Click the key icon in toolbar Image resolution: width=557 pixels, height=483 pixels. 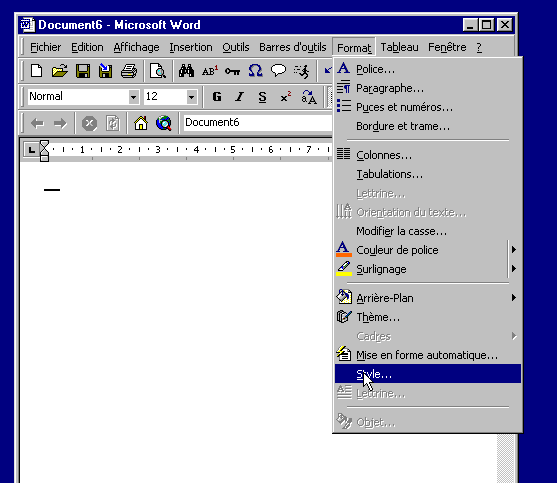[232, 71]
